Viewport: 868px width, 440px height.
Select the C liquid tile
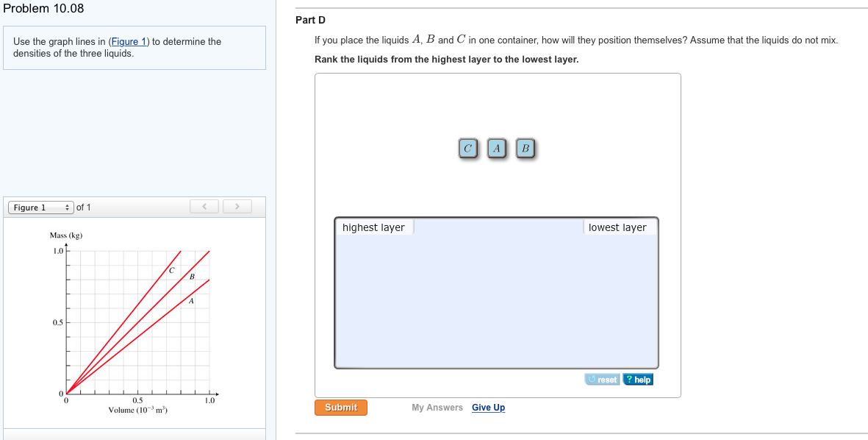click(x=468, y=148)
